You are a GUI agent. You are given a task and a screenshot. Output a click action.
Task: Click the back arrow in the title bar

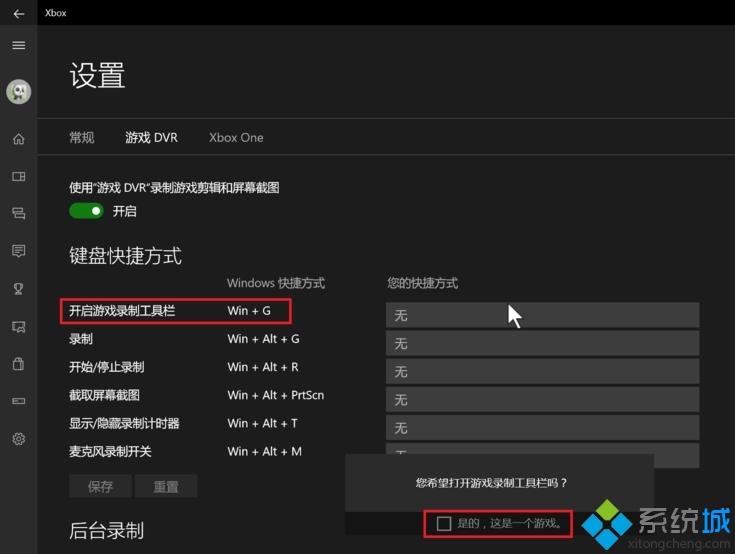tap(19, 14)
